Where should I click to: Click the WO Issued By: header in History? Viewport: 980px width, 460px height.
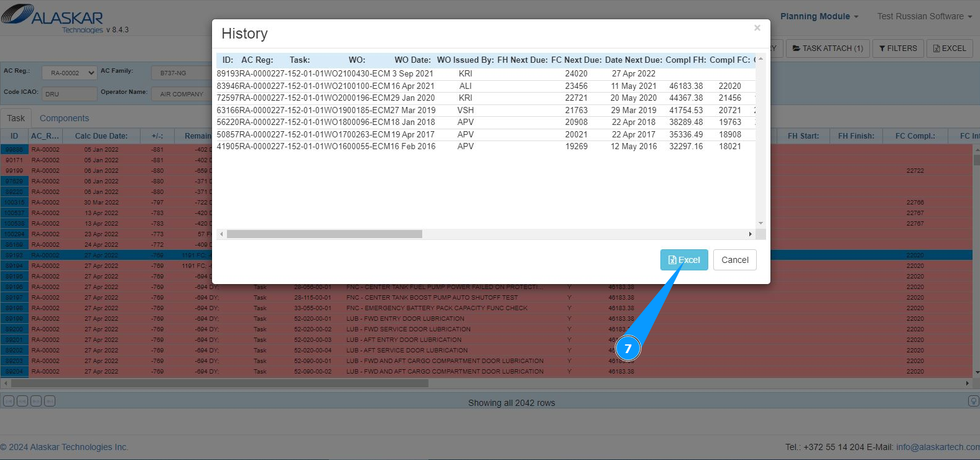[466, 60]
